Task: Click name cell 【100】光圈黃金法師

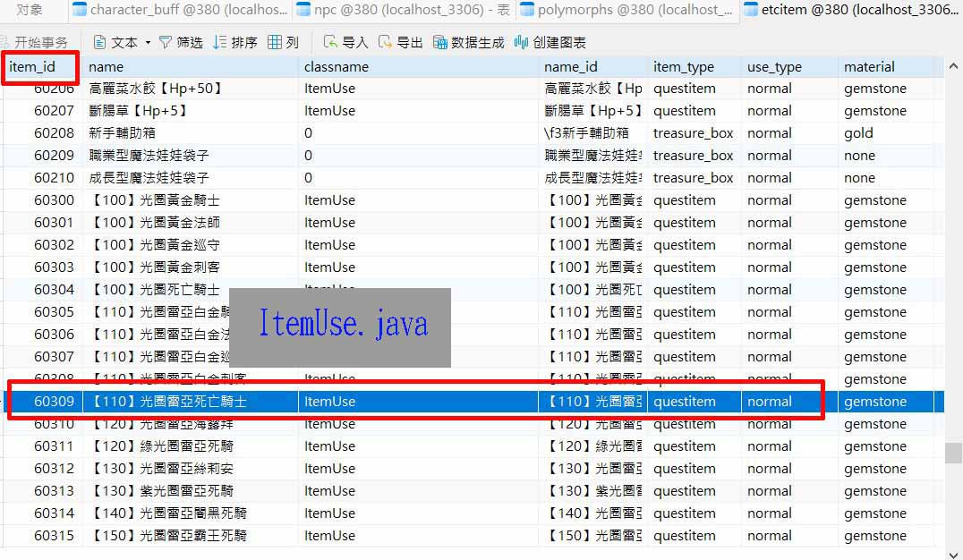Action: click(x=154, y=222)
